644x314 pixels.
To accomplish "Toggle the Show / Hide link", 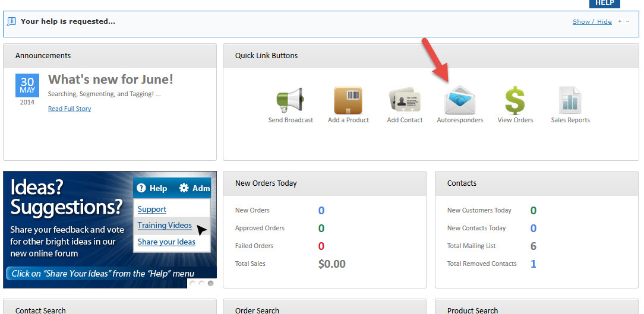I will 592,22.
